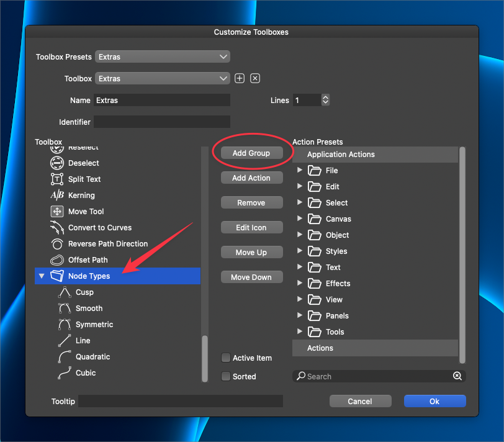
Task: Open the Toolbox Presets dropdown
Action: pos(163,57)
